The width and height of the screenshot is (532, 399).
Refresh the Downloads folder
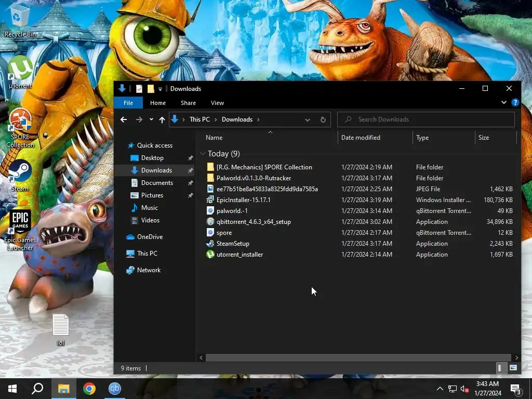(323, 120)
